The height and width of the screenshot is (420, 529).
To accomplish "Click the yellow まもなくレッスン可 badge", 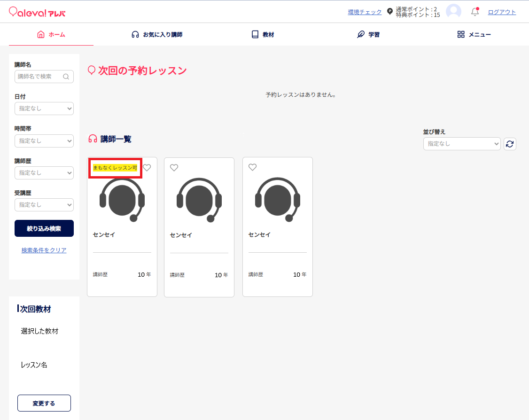I will [115, 168].
